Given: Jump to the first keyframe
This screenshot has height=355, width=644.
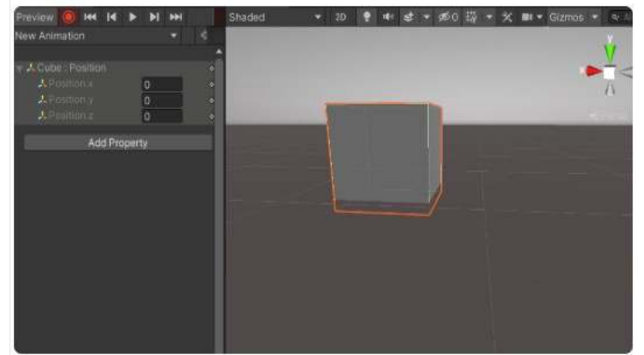Looking at the screenshot, I should tap(90, 16).
